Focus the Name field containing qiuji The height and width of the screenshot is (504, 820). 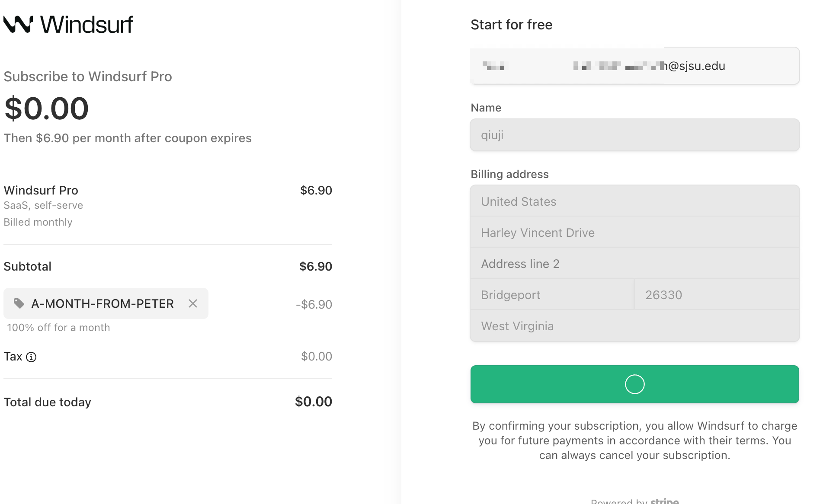(x=634, y=135)
